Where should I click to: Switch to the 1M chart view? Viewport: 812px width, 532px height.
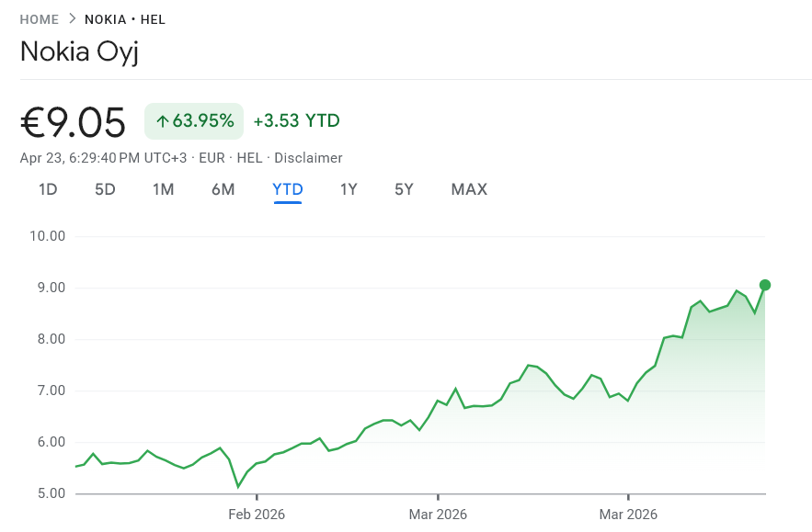163,189
